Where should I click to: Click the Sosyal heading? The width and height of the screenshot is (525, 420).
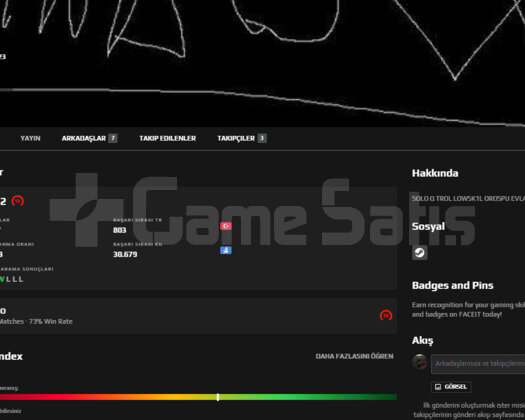428,226
